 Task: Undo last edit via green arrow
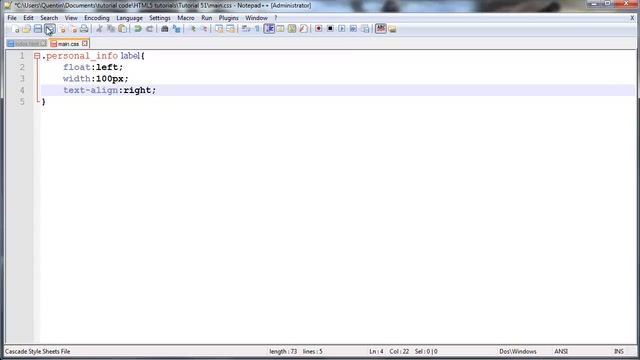coord(138,29)
